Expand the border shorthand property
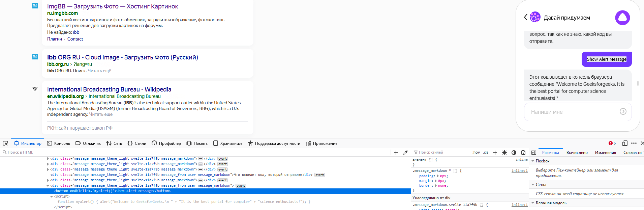The height and width of the screenshot is (210, 644). point(436,185)
